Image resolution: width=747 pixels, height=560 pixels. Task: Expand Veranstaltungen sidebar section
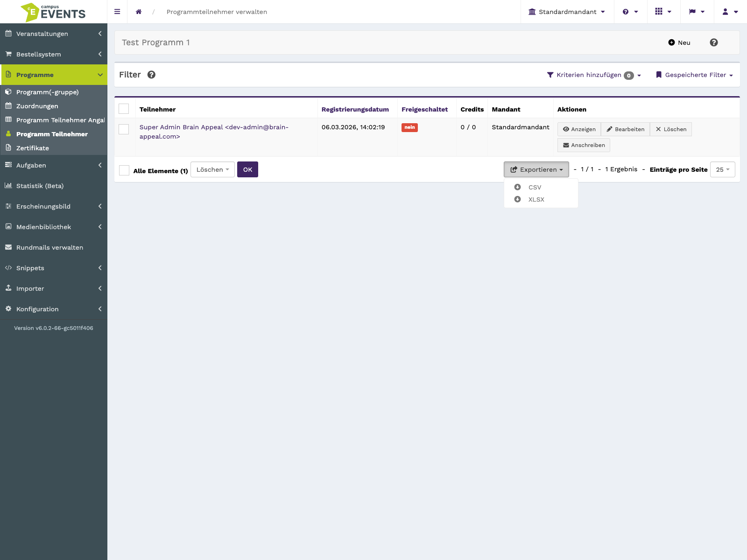click(54, 34)
